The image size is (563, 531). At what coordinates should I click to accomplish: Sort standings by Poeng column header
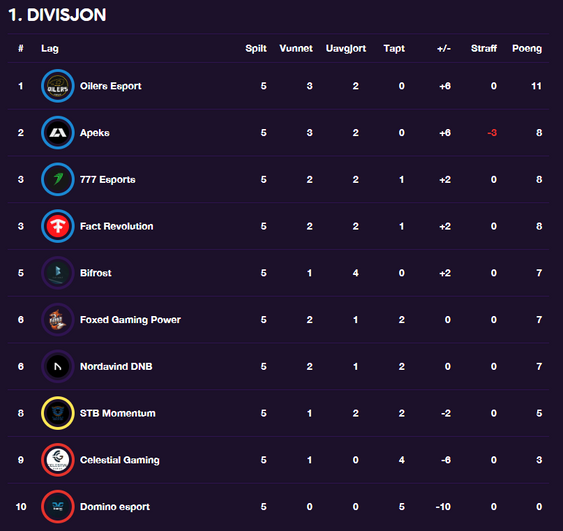tap(527, 48)
